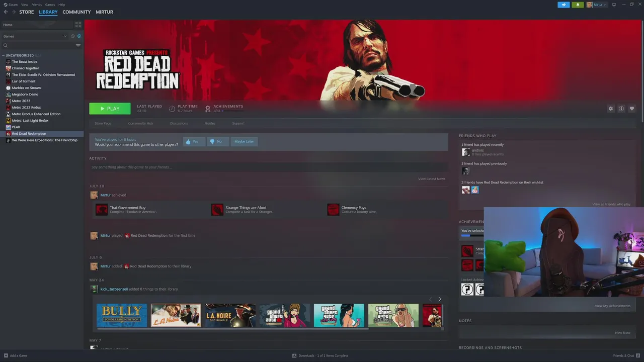The width and height of the screenshot is (644, 362).
Task: Open Bully Scholarship Edition thumbnail
Action: click(122, 316)
